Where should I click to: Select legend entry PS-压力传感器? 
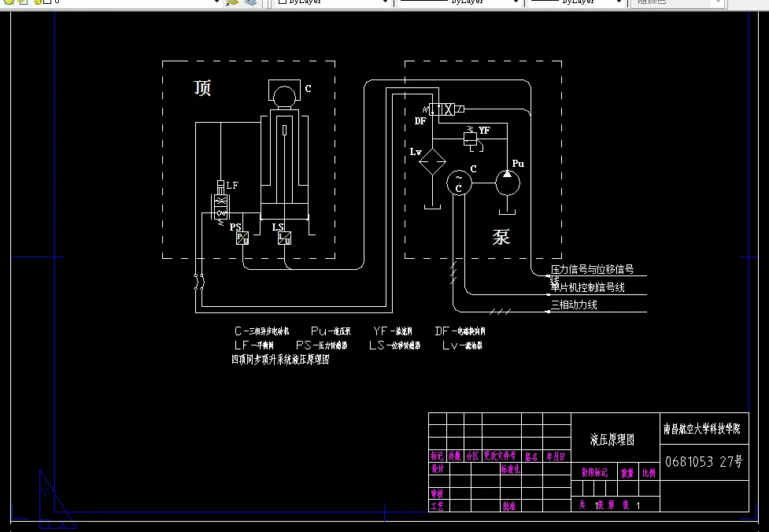[322, 345]
